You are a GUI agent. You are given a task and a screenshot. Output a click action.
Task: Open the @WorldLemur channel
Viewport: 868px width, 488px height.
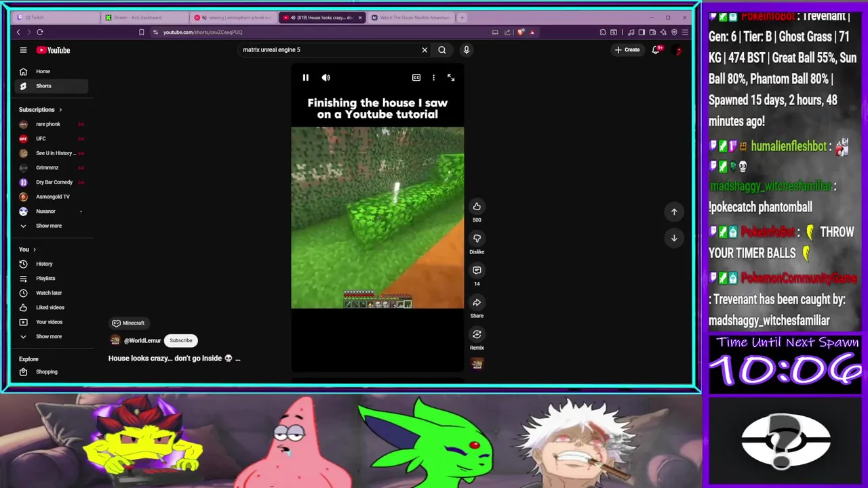tap(142, 341)
